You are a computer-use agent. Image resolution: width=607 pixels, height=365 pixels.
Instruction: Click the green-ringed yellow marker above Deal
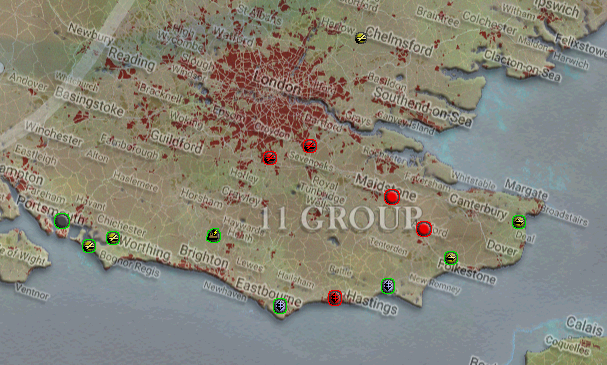[x=519, y=222]
